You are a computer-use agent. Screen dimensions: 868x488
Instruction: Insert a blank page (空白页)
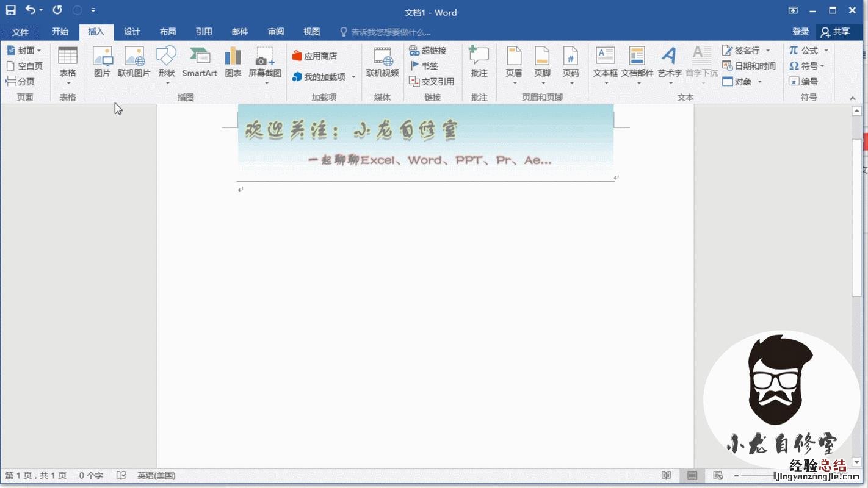pos(24,66)
